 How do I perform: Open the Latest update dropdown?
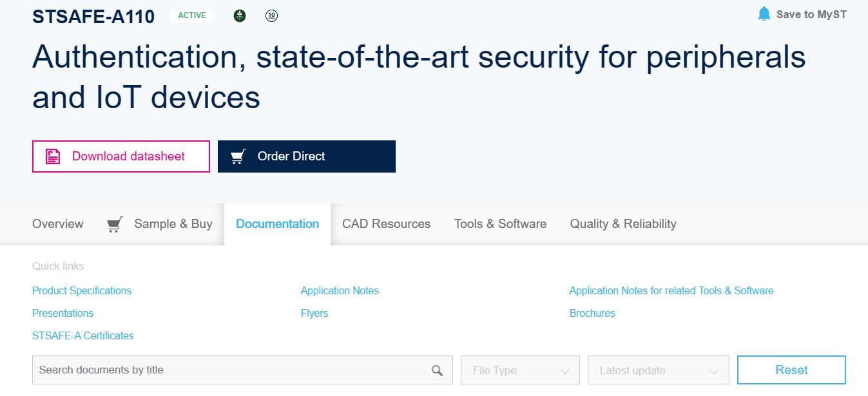[658, 370]
